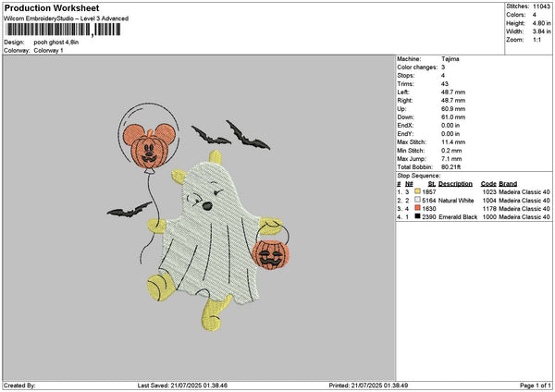This screenshot has height=392, width=555.
Task: Click the 'Description' column header
Action: (455, 184)
